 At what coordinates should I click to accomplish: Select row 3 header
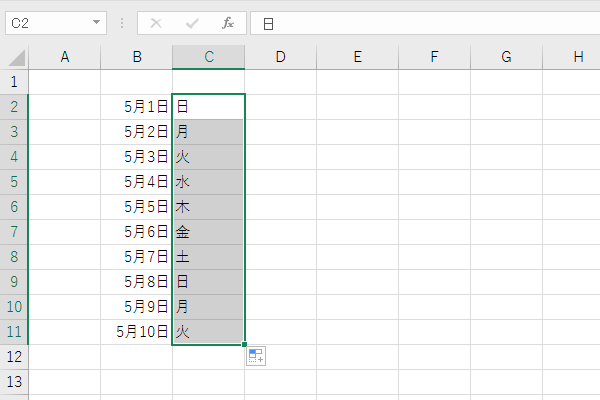pos(14,132)
